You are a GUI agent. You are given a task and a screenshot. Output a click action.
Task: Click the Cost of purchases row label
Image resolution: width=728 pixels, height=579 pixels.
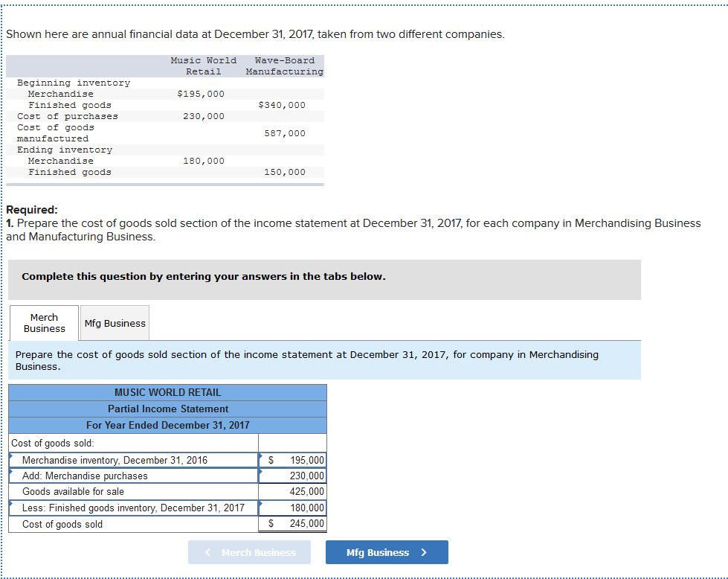(x=68, y=116)
